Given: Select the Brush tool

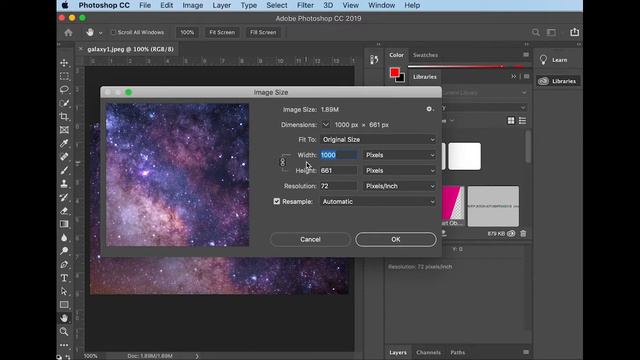Looking at the screenshot, I should (x=64, y=170).
